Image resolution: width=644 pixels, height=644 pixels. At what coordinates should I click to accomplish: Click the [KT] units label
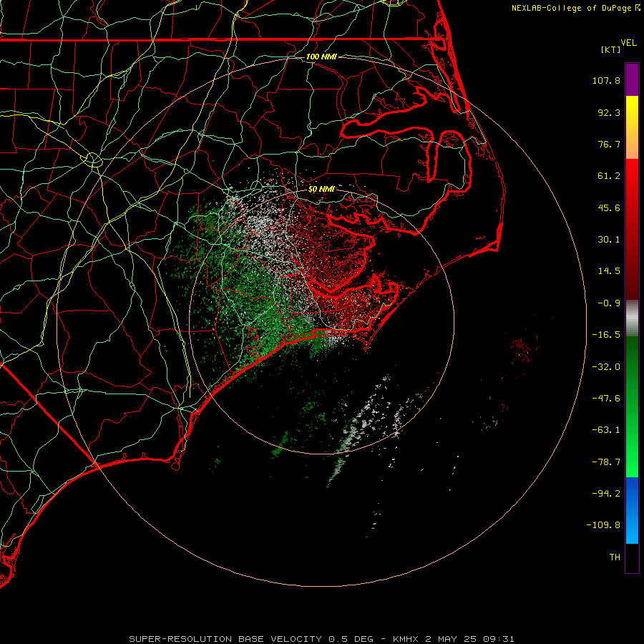pyautogui.click(x=611, y=49)
